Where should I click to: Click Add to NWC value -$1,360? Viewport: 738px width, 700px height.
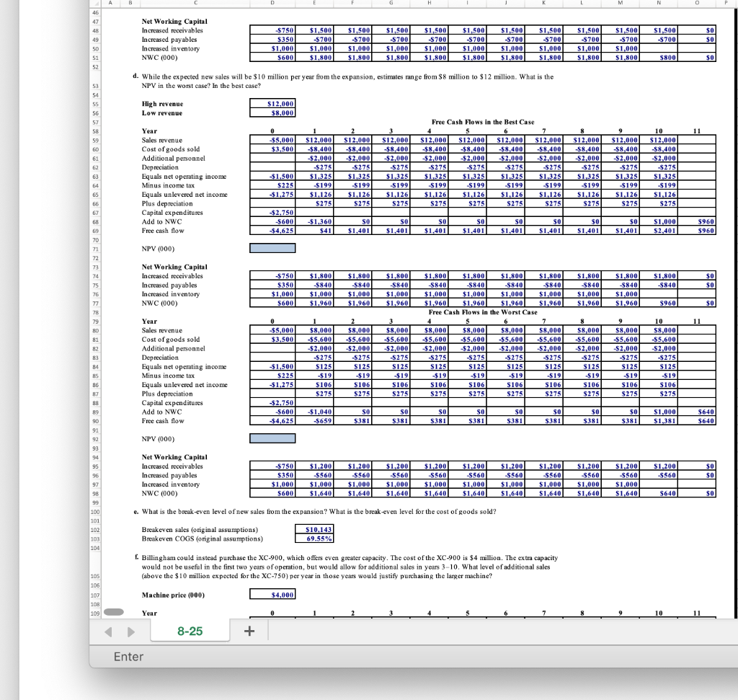(x=314, y=222)
